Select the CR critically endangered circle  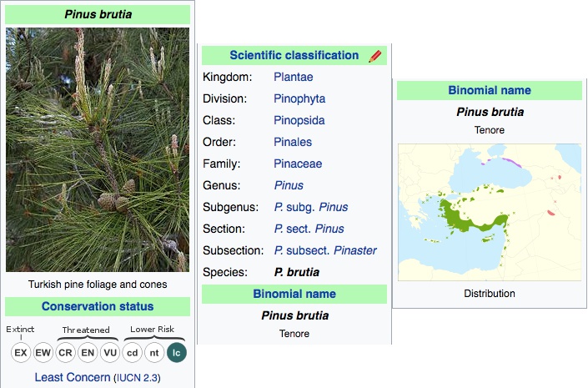(65, 353)
